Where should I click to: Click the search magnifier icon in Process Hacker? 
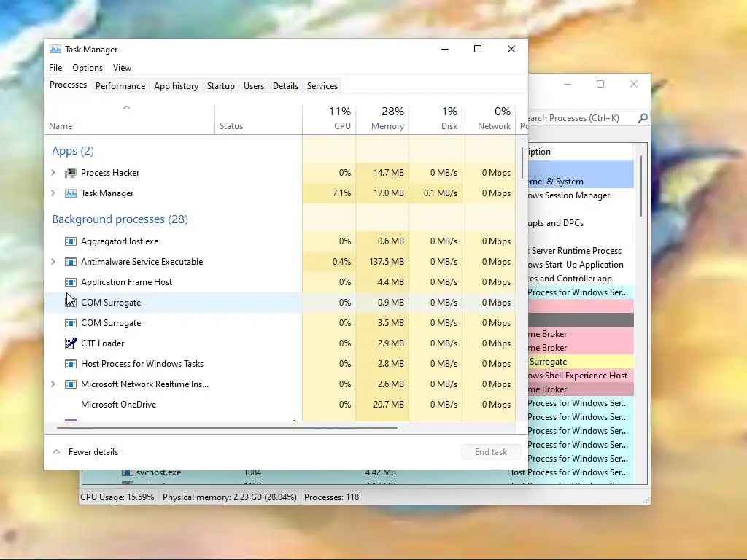click(x=643, y=117)
